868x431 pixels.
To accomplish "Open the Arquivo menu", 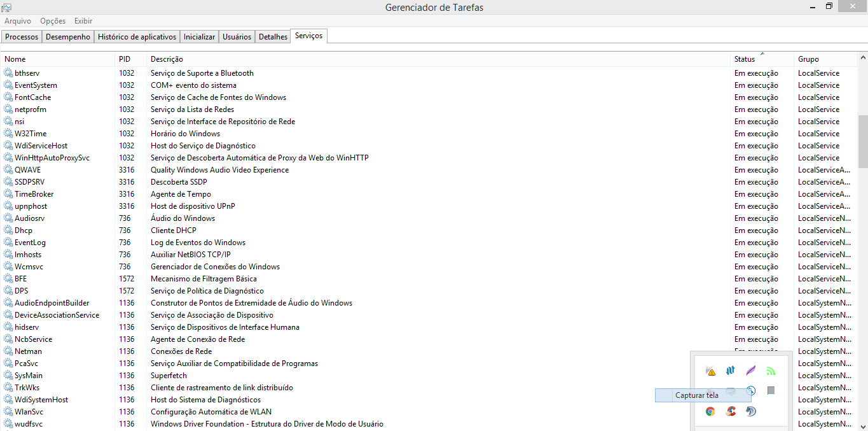I will point(18,21).
